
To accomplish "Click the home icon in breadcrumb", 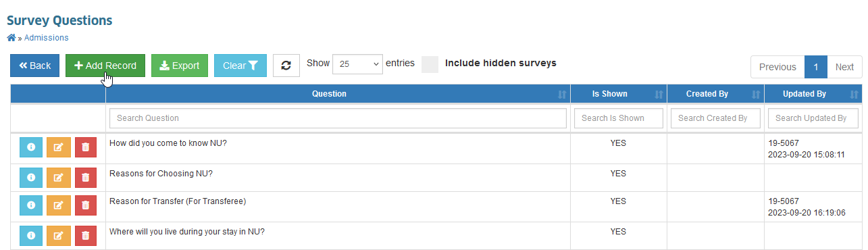I will click(x=11, y=38).
